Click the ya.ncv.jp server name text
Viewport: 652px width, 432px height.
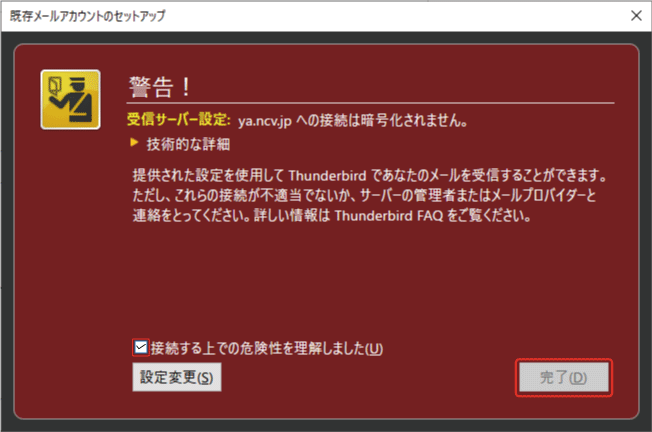[x=264, y=121]
